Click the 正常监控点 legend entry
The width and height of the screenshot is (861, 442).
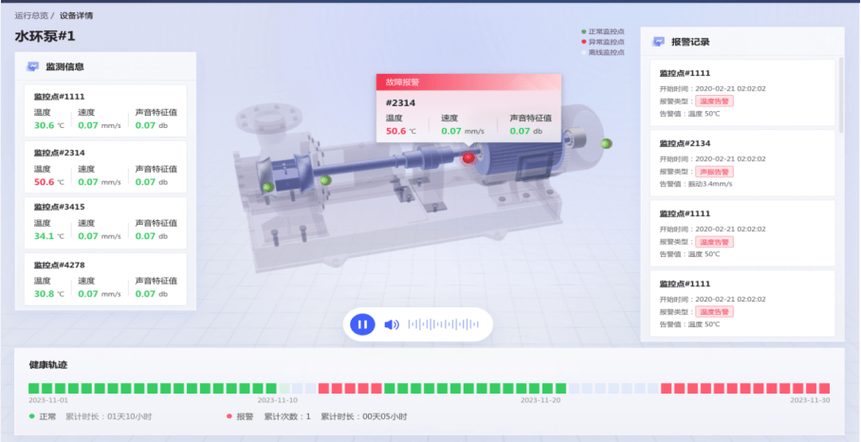pyautogui.click(x=603, y=32)
